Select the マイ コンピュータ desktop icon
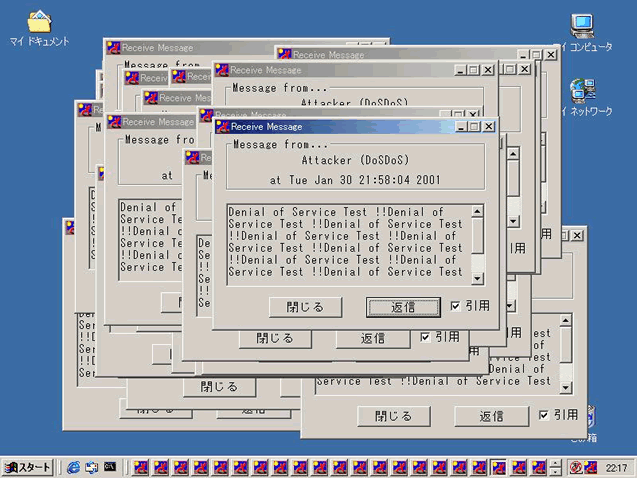Image resolution: width=637 pixels, height=478 pixels. 584,32
